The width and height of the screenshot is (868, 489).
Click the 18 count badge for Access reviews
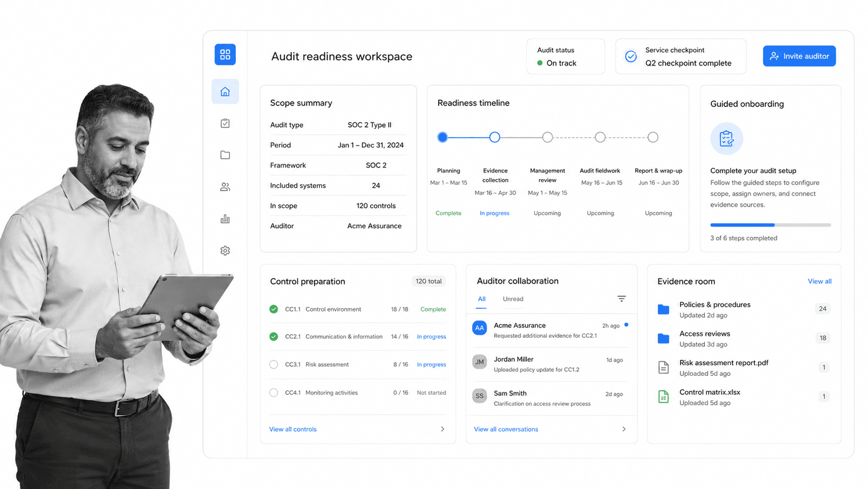coord(822,338)
